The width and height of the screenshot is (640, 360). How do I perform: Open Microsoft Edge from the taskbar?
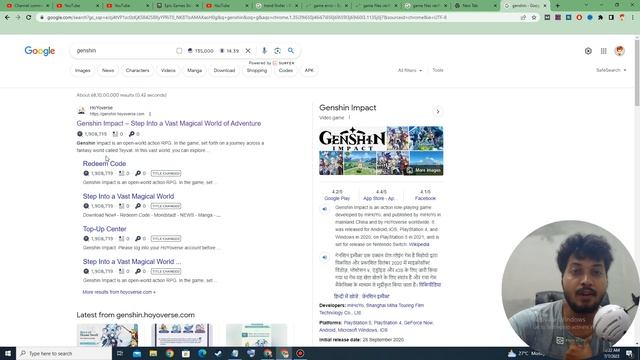tap(202, 353)
